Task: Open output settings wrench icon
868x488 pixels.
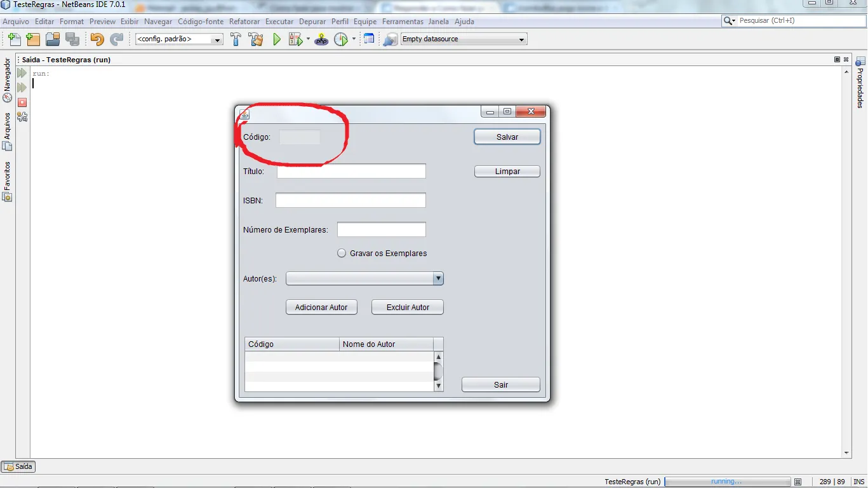Action: tap(22, 117)
